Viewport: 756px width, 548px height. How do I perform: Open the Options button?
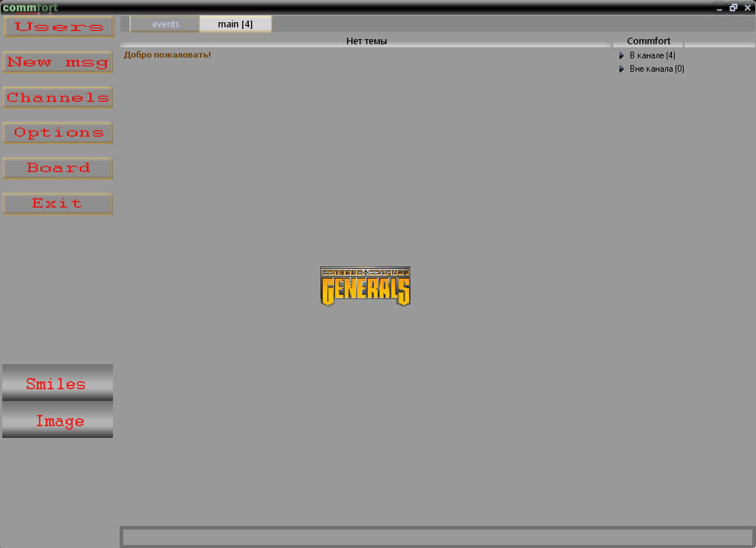(x=58, y=133)
